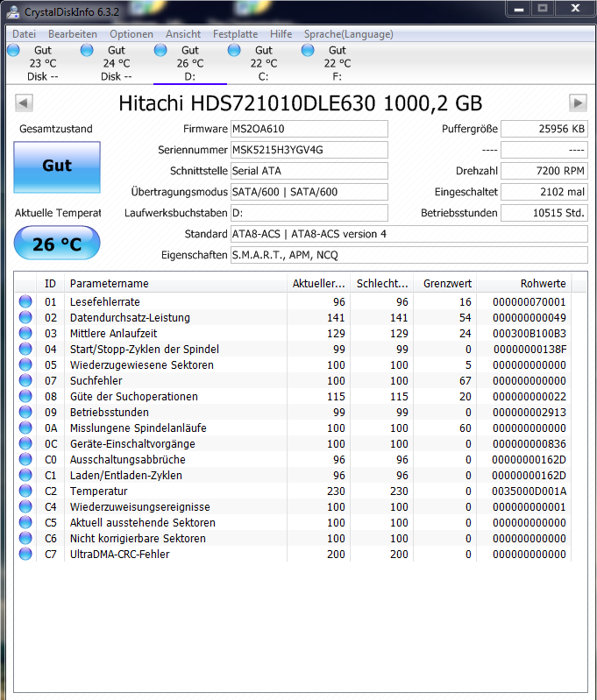Click the Gesamtzustand label
Viewport: 597px width, 700px height.
point(56,129)
